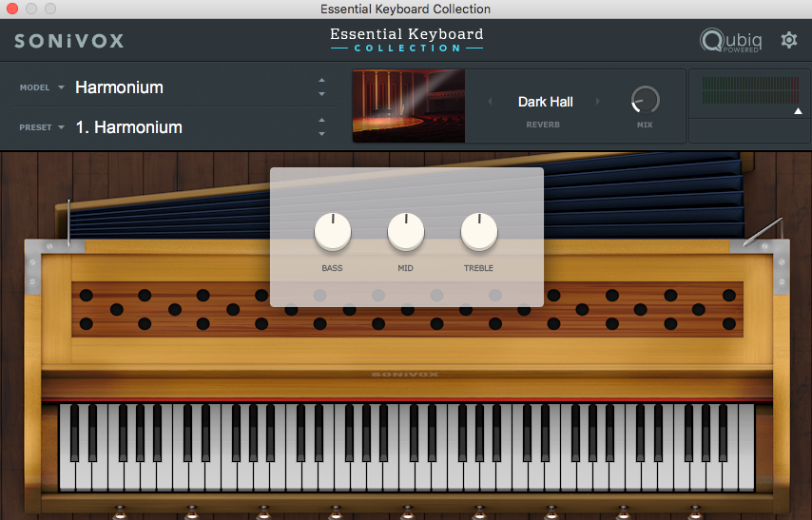Click the SONiVOX logo
The height and width of the screenshot is (520, 812).
coord(69,41)
